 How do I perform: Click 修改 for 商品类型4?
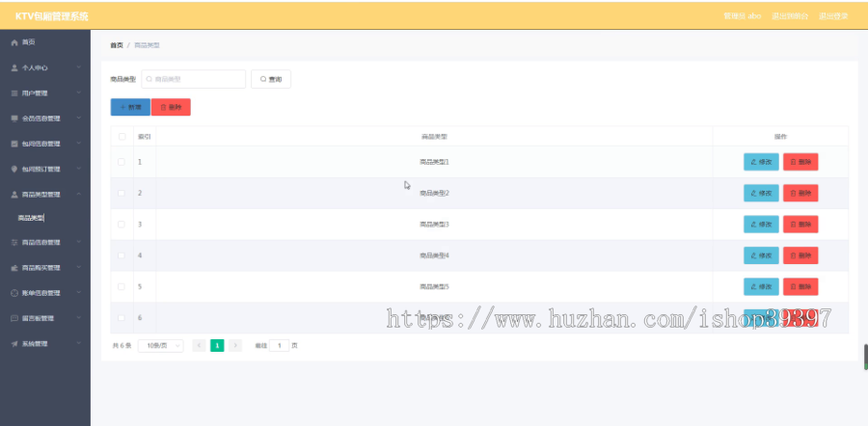point(761,255)
